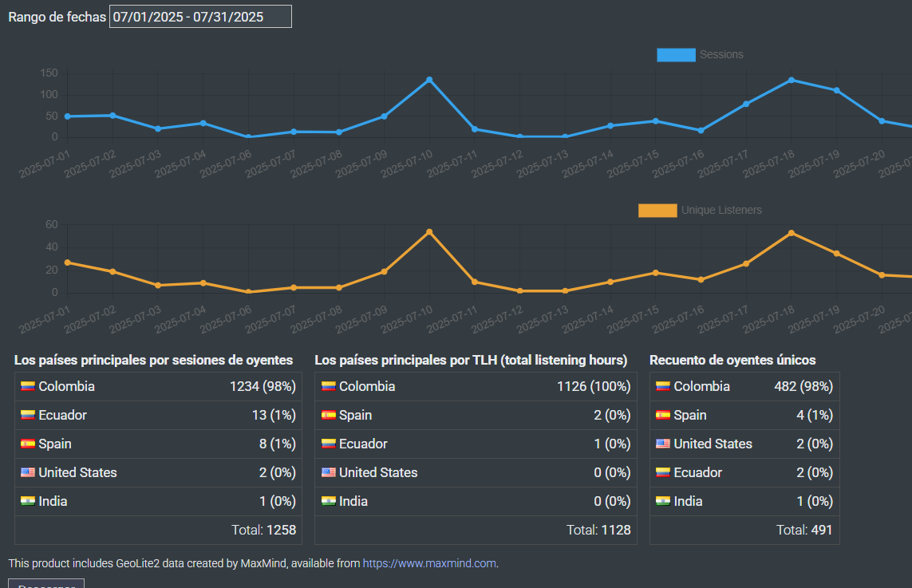Click the Sessions peak point on 2025-07-10
Image resolution: width=912 pixels, height=588 pixels.
[429, 80]
